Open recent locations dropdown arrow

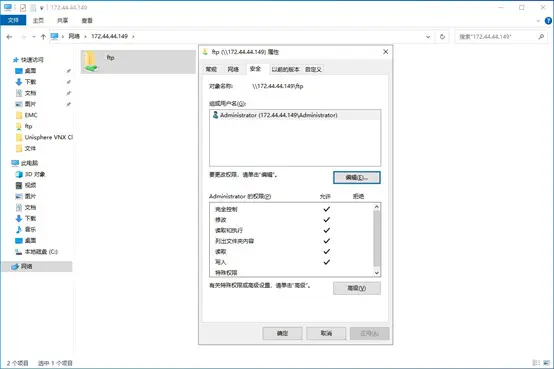point(34,37)
